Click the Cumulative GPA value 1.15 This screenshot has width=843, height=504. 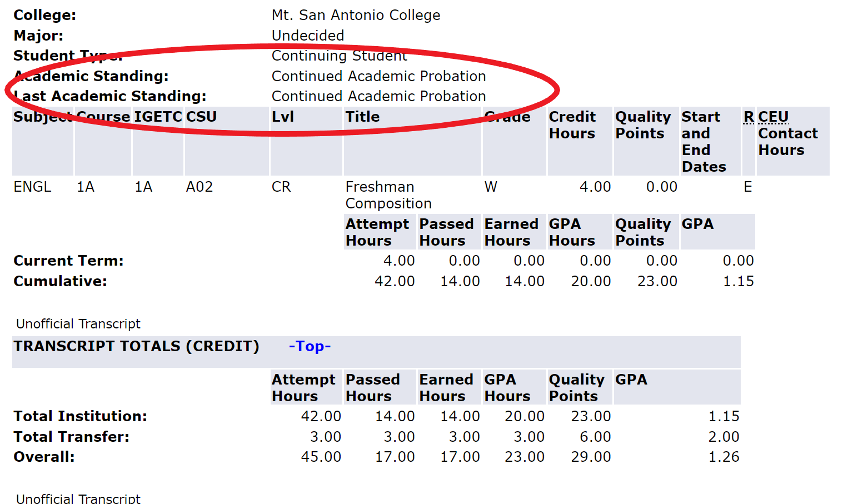click(x=738, y=281)
